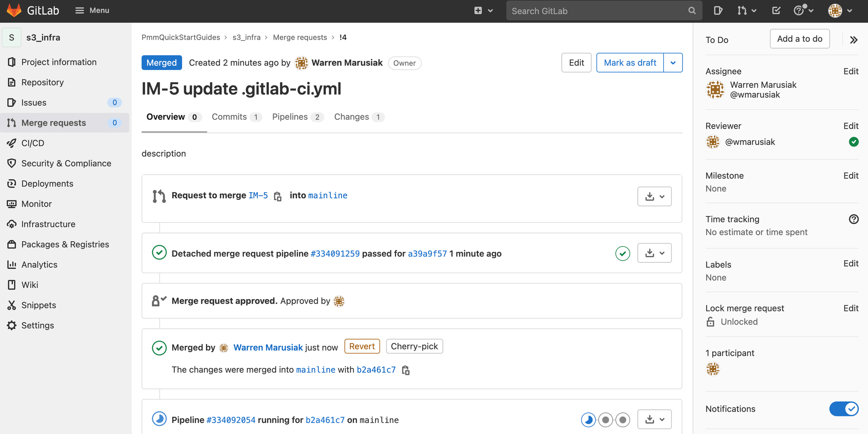Viewport: 868px width, 434px height.
Task: Open the Pipelines tab
Action: click(x=290, y=117)
